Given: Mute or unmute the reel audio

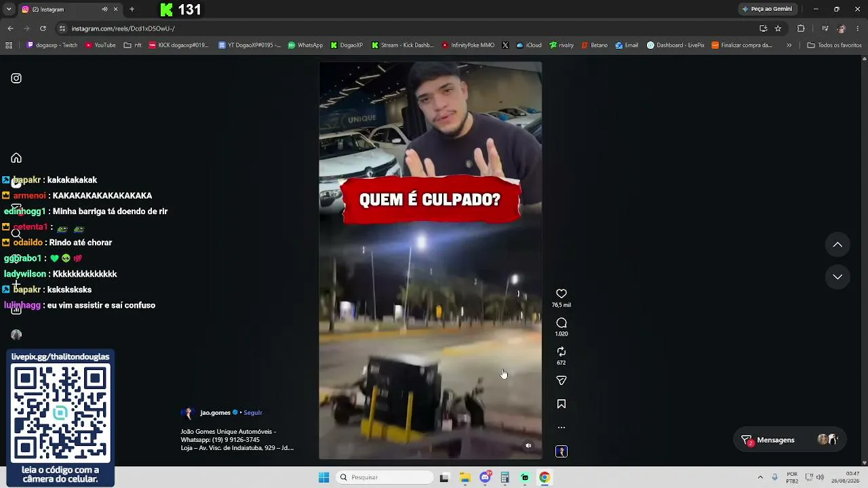Looking at the screenshot, I should click(529, 445).
